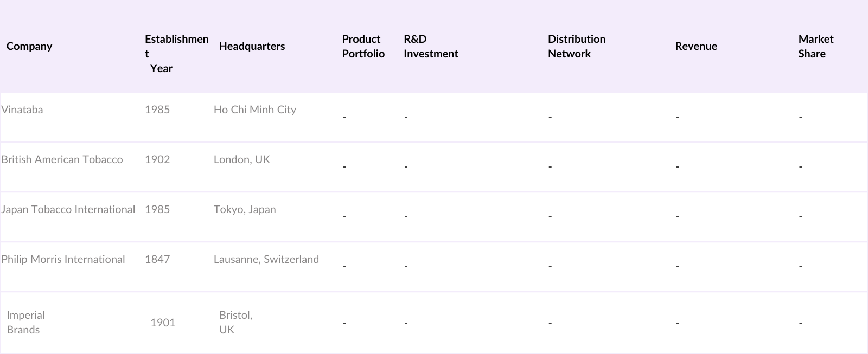The width and height of the screenshot is (868, 354).
Task: Click the Tokyo, Japan cell
Action: (x=245, y=209)
